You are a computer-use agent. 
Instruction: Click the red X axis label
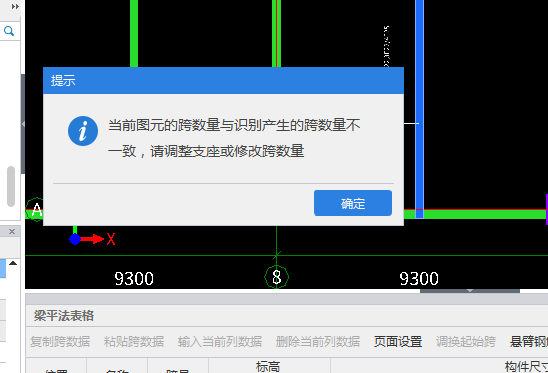pos(111,239)
